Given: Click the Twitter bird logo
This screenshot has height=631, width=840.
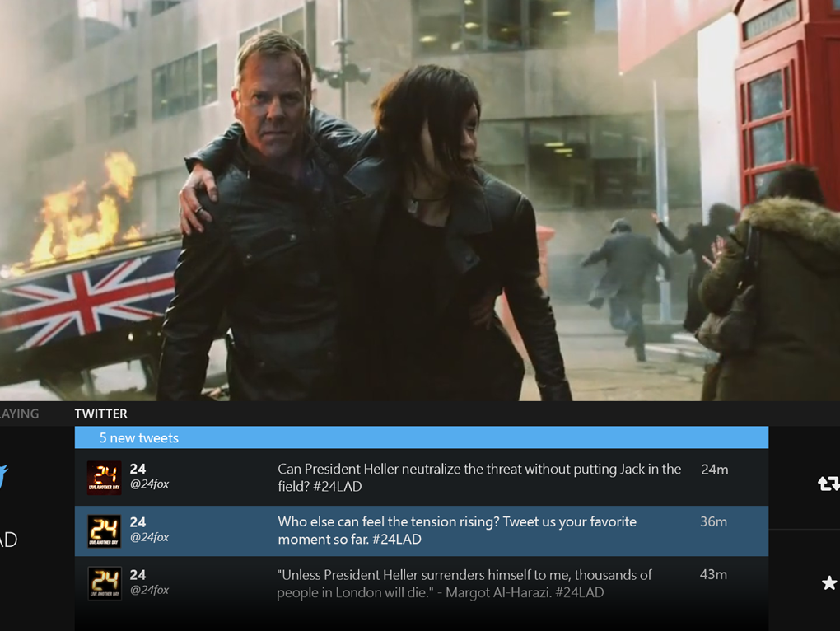Looking at the screenshot, I should point(3,477).
